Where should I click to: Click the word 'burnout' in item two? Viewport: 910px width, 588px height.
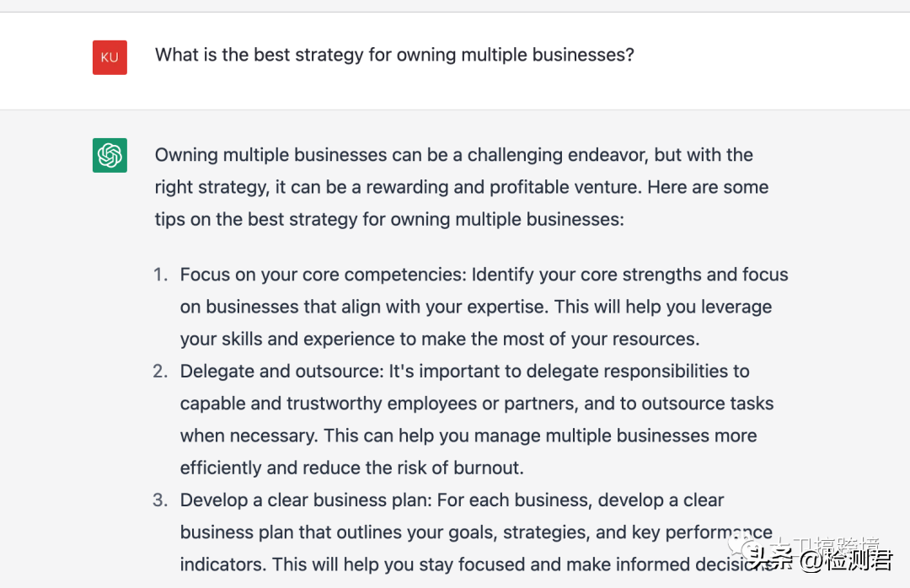tap(486, 468)
